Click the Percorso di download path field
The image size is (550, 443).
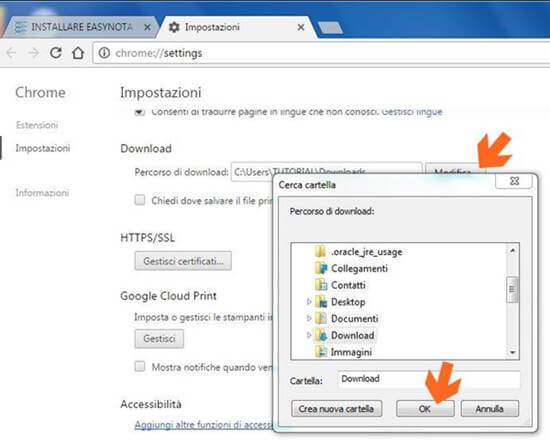point(326,172)
